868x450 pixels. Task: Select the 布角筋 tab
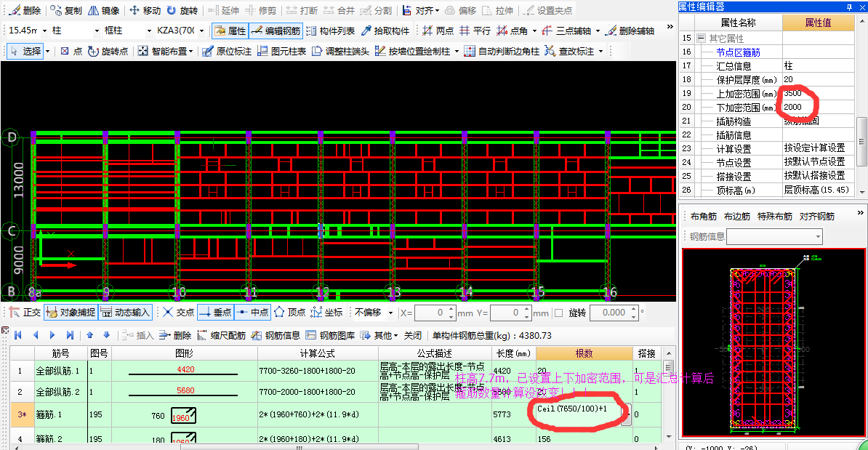coord(704,217)
